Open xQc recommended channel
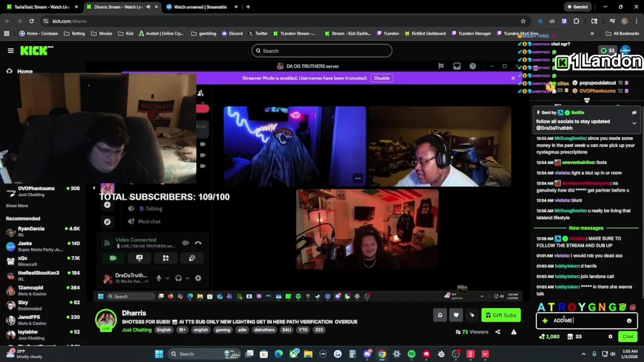Image resolution: width=644 pixels, height=362 pixels. tap(43, 261)
